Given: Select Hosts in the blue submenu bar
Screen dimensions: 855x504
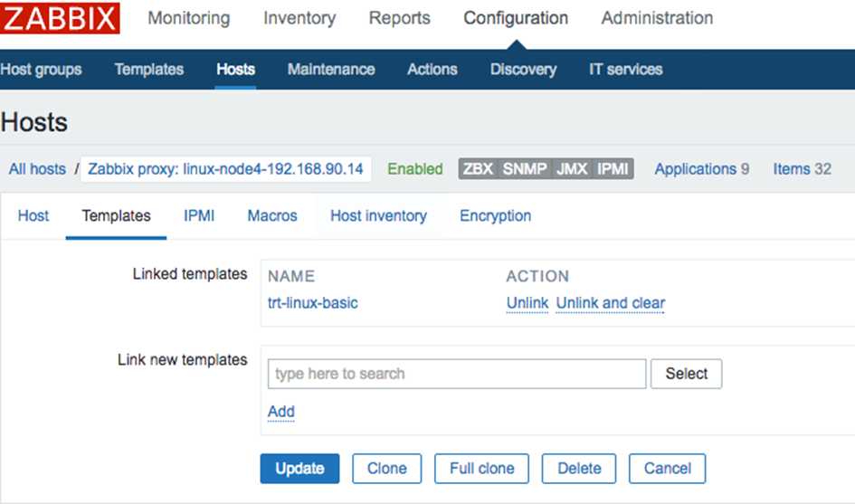Looking at the screenshot, I should pyautogui.click(x=235, y=70).
